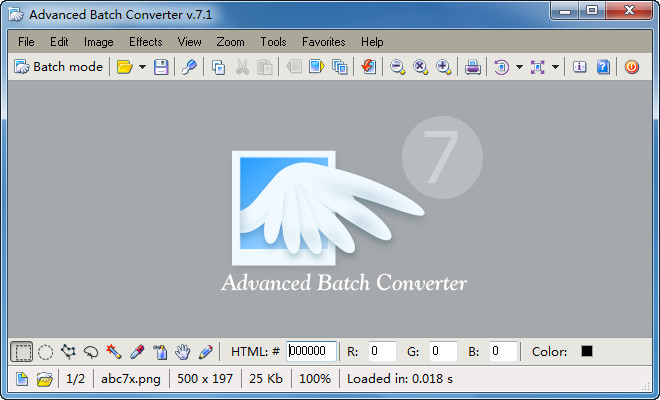660x400 pixels.
Task: Open the Zoom menu
Action: (230, 42)
